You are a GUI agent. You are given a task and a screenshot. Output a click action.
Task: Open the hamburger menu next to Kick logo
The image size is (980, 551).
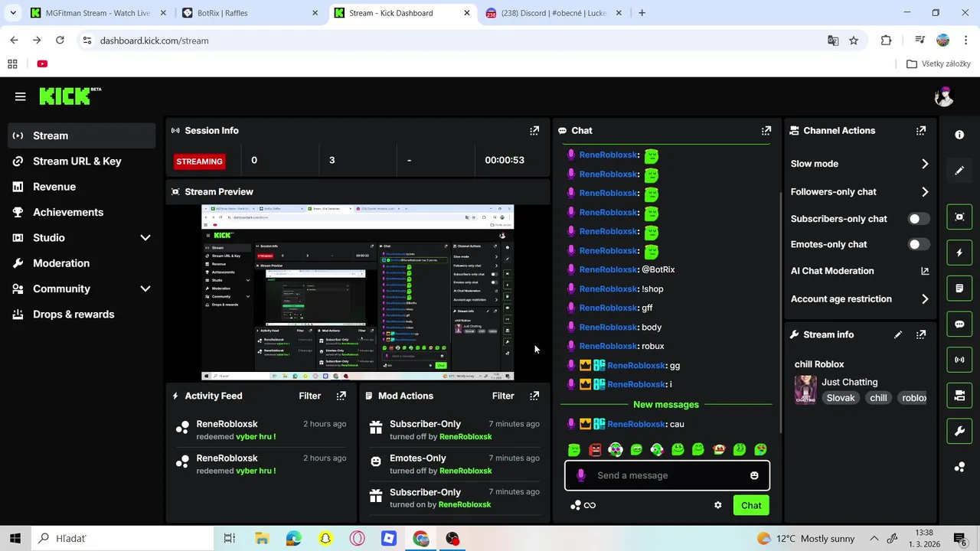pyautogui.click(x=20, y=96)
